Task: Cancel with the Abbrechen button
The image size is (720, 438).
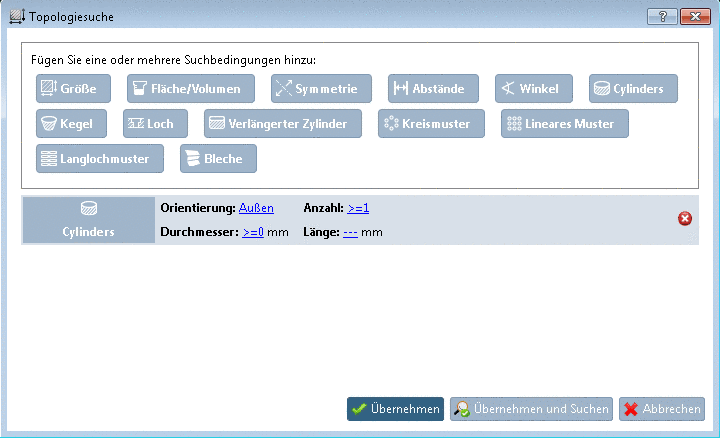Action: [662, 409]
